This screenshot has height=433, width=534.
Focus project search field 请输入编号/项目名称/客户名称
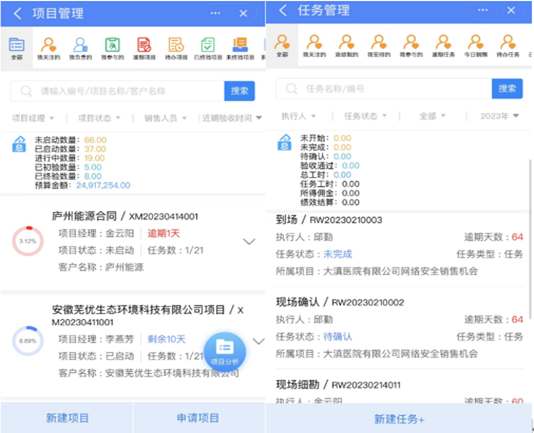tap(117, 91)
